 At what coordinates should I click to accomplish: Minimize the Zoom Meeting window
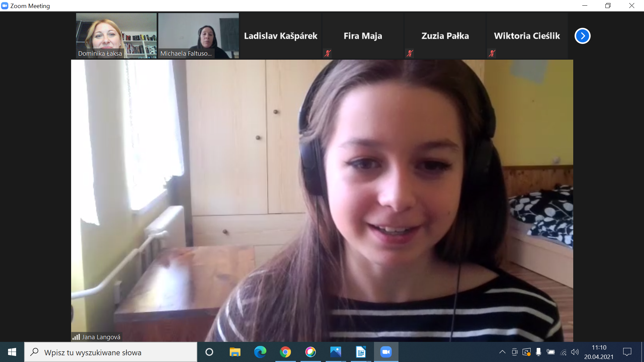(585, 6)
